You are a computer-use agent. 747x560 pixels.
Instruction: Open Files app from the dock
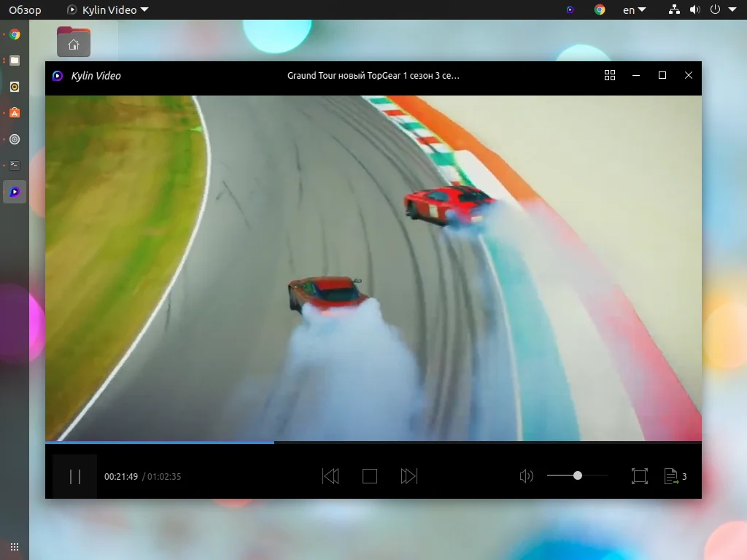pos(15,61)
